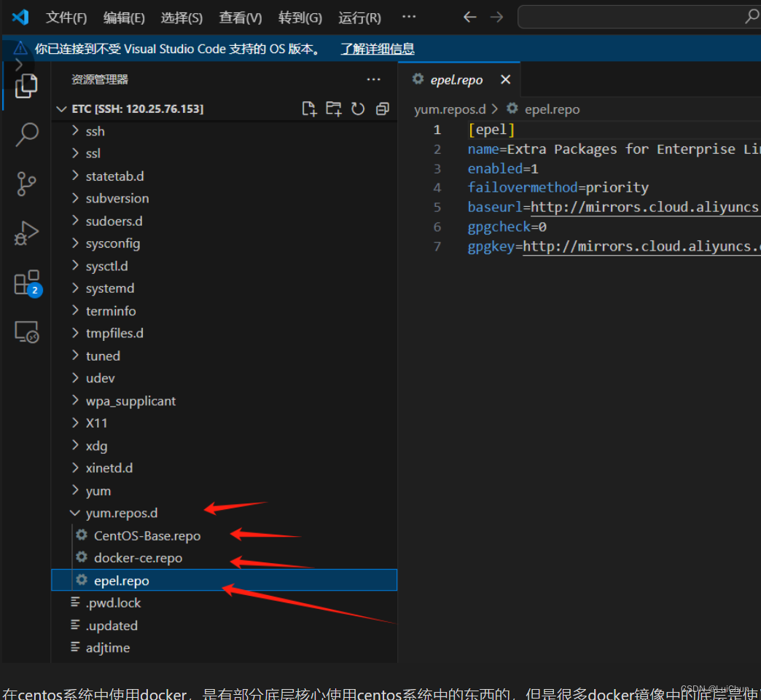Click epel.repo in the breadcrumb
This screenshot has height=700, width=761.
click(552, 110)
